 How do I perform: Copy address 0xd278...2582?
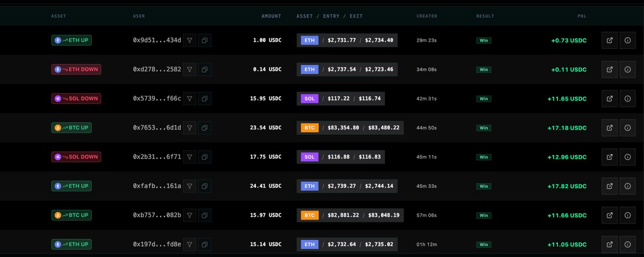pyautogui.click(x=204, y=69)
